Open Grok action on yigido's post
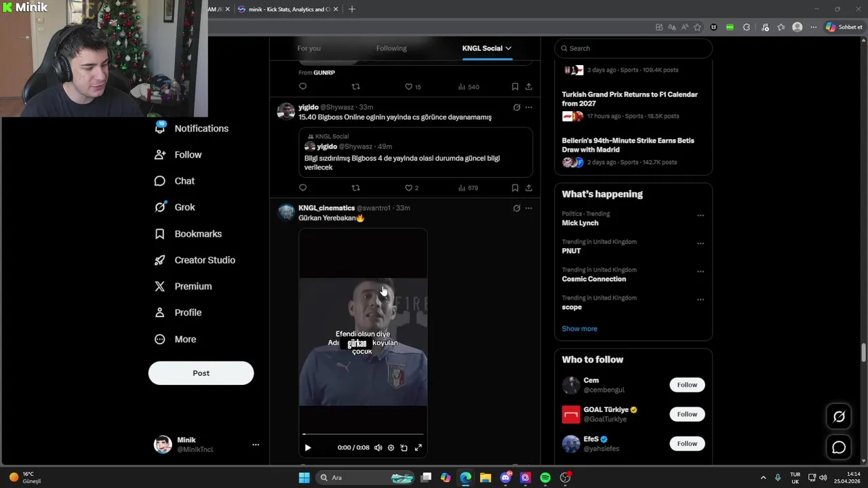The height and width of the screenshot is (488, 868). pos(517,107)
